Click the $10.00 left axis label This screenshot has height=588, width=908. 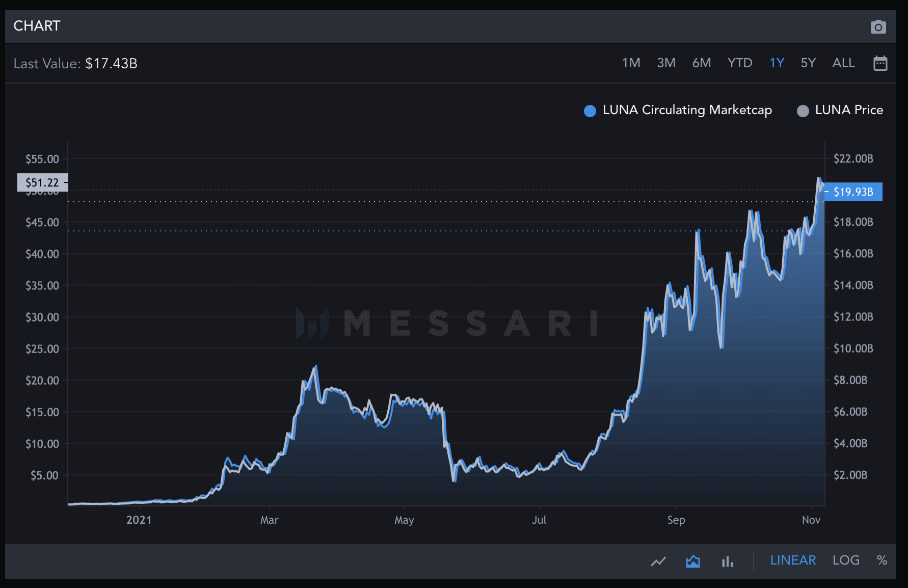tap(42, 444)
